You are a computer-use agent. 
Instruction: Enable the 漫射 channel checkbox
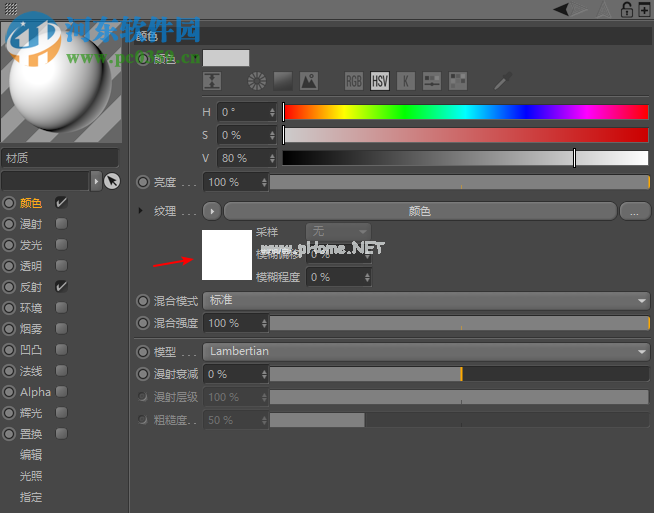pos(61,224)
